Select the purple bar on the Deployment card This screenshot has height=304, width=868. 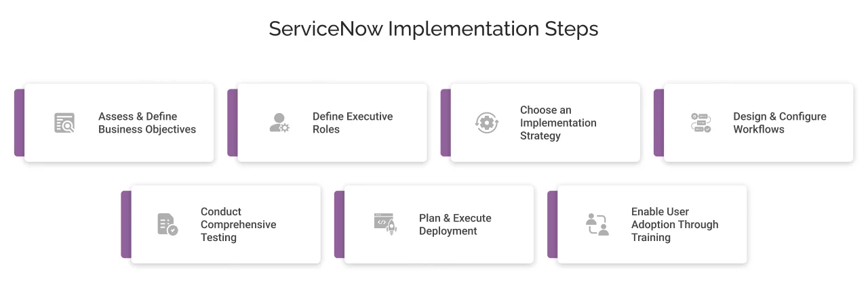339,224
